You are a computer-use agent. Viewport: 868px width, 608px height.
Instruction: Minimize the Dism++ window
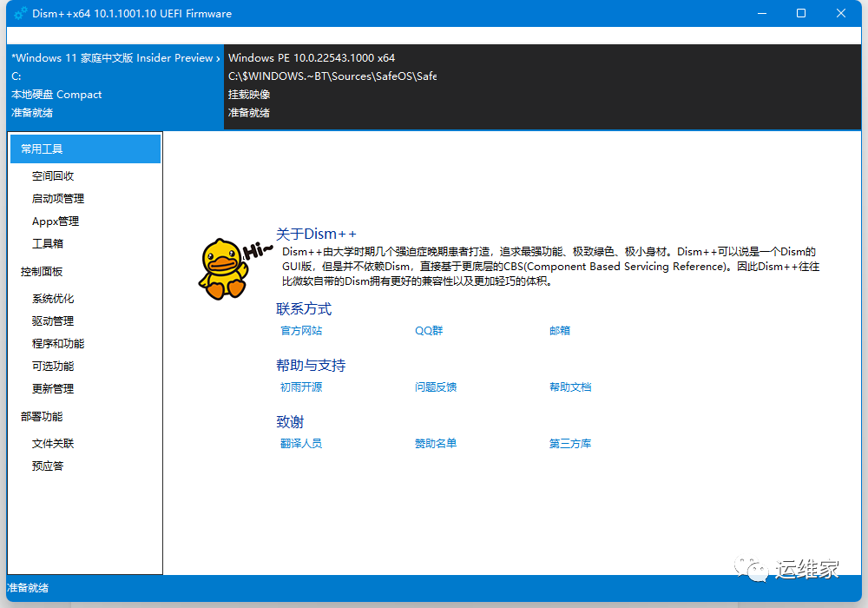pos(762,13)
